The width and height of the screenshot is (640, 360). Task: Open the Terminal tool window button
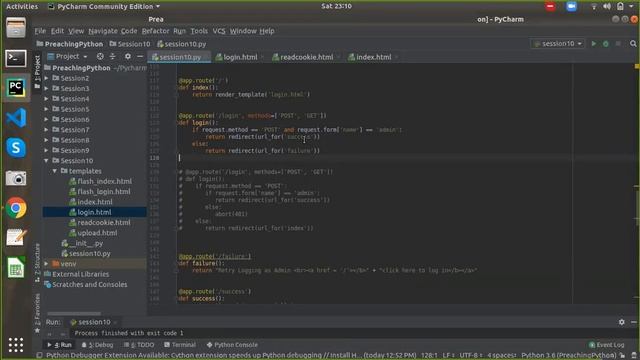(x=180, y=345)
